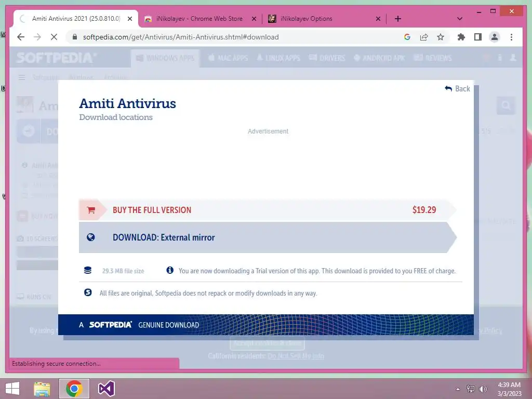Click the red shopping cart icon
The image size is (532, 399).
[90, 210]
